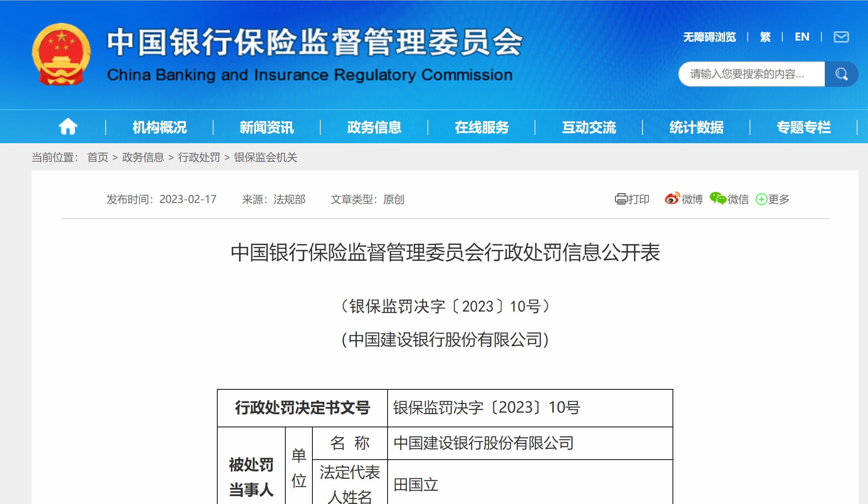Viewport: 868px width, 504px height.
Task: Share via the Weibo icon
Action: (672, 198)
